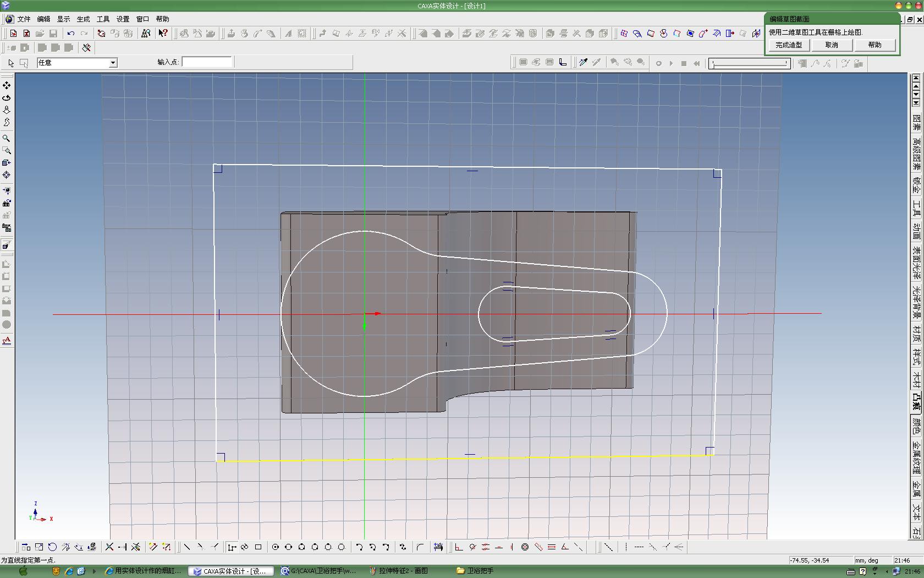Click the 完成造型 button
The height and width of the screenshot is (578, 924).
(x=789, y=45)
